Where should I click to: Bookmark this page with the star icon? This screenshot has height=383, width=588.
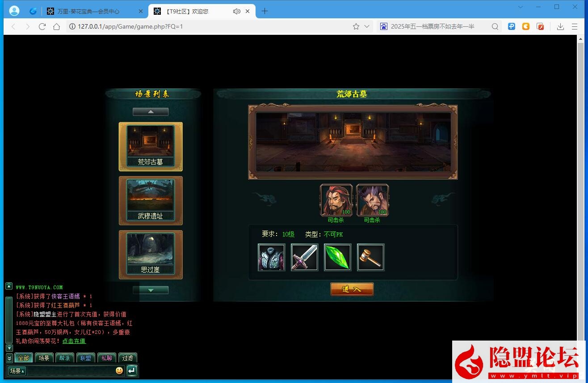pos(356,26)
